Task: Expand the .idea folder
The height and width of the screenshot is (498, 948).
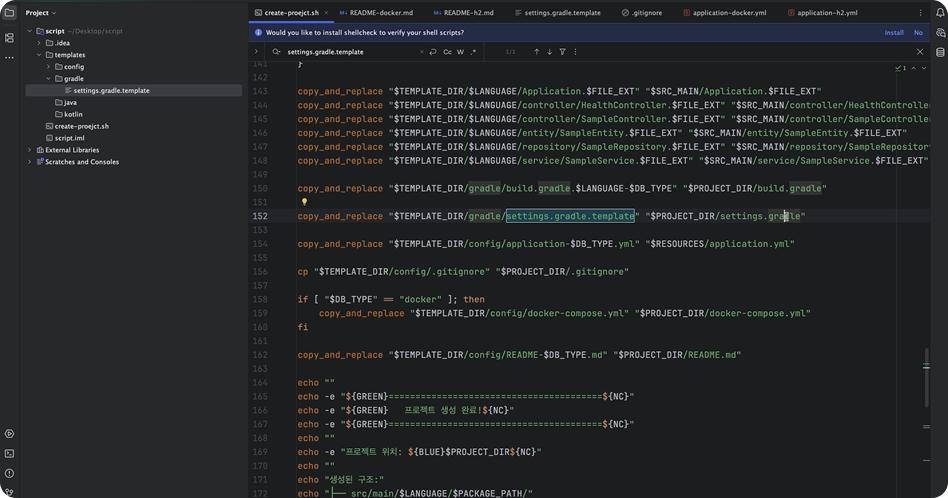Action: click(x=38, y=43)
